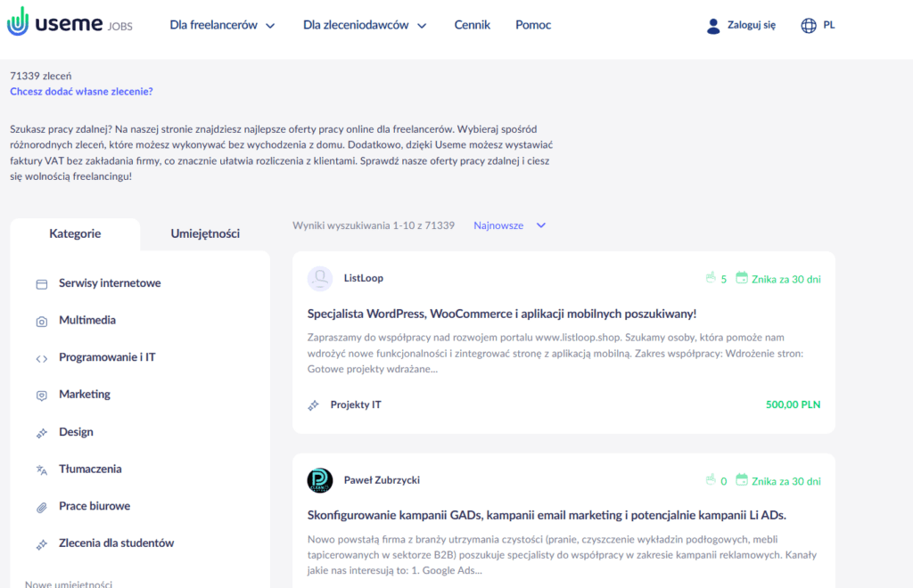Screen dimensions: 913x588
Task: Click the Prace biurowe paperclip icon
Action: tap(41, 507)
